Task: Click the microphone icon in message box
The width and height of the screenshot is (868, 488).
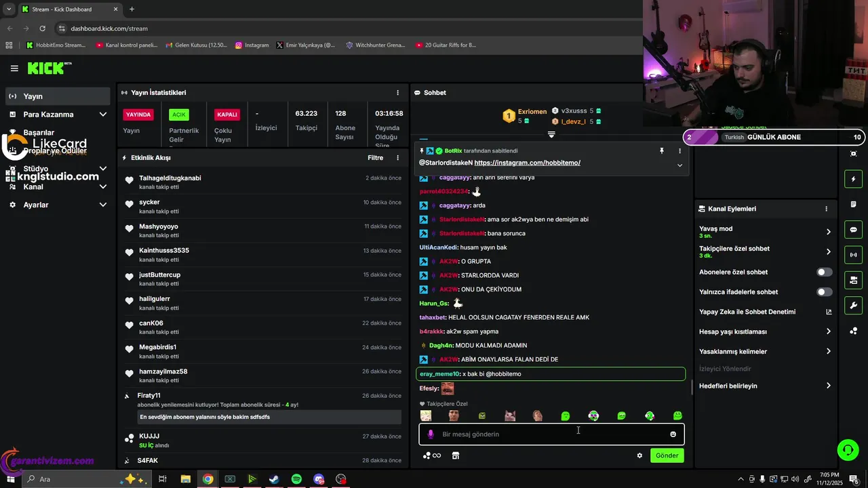Action: pos(431,434)
